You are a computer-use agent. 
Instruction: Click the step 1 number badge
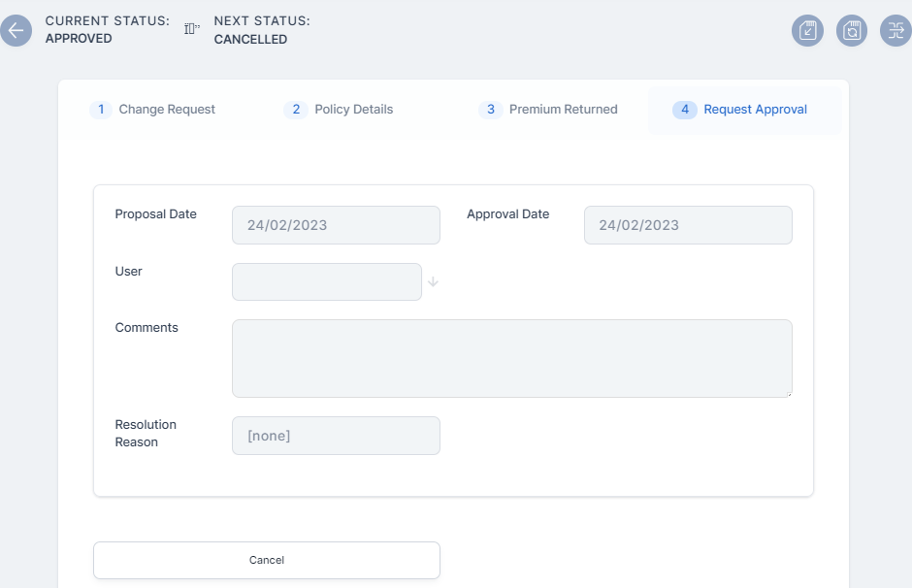100,110
